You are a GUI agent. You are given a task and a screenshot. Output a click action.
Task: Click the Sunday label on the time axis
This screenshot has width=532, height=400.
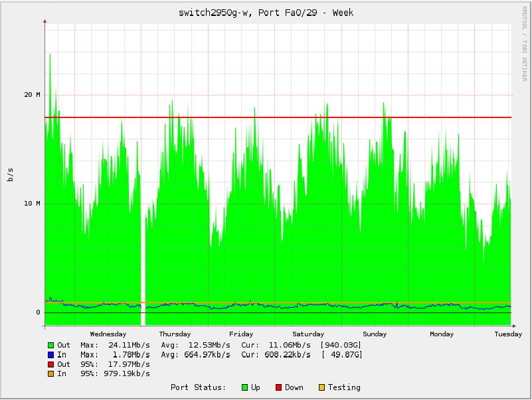375,334
